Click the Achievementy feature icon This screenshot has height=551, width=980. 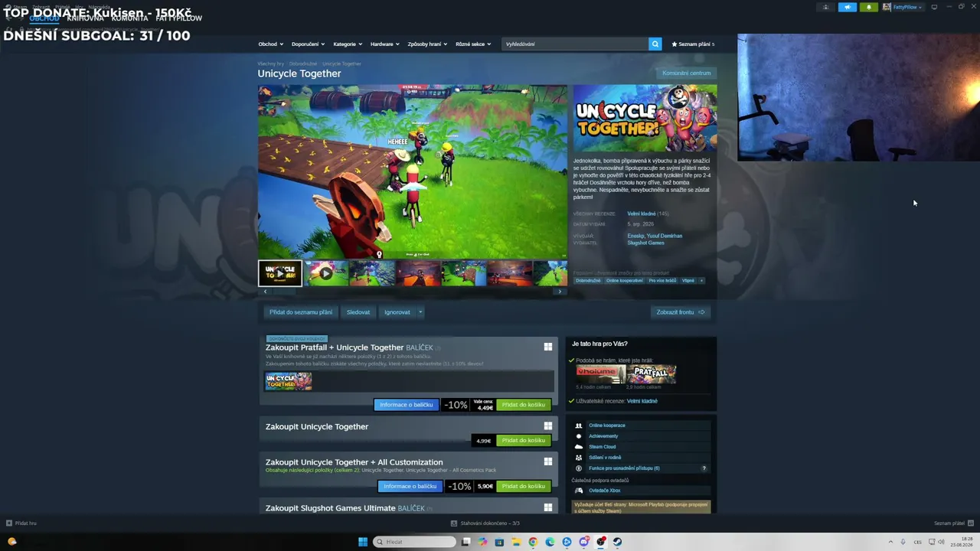[579, 436]
